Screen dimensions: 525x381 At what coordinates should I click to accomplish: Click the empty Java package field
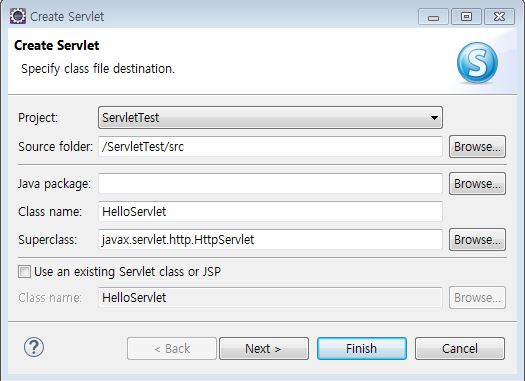[x=270, y=183]
